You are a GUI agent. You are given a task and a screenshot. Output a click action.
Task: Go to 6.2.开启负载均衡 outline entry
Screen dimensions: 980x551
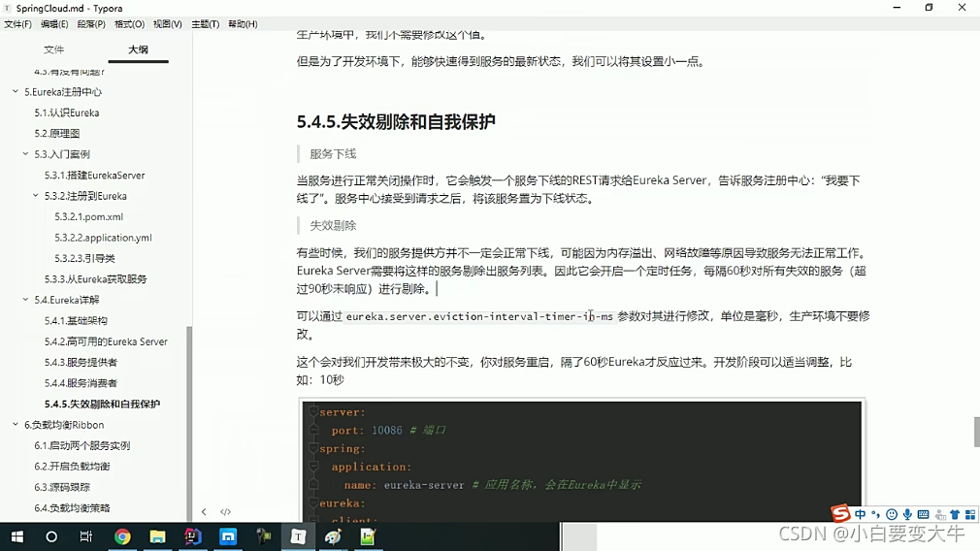click(x=72, y=466)
